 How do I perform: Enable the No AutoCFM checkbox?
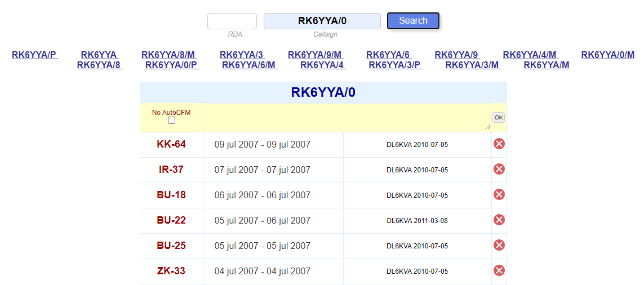171,121
